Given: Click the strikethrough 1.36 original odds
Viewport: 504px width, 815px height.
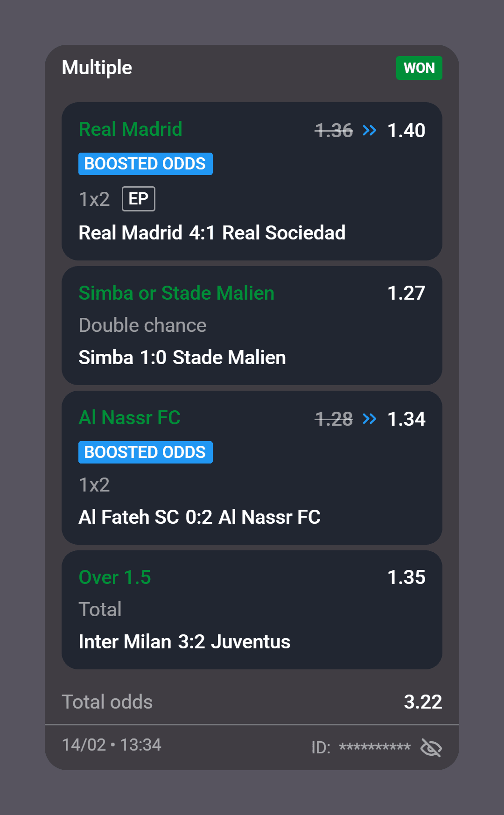Looking at the screenshot, I should pyautogui.click(x=333, y=130).
